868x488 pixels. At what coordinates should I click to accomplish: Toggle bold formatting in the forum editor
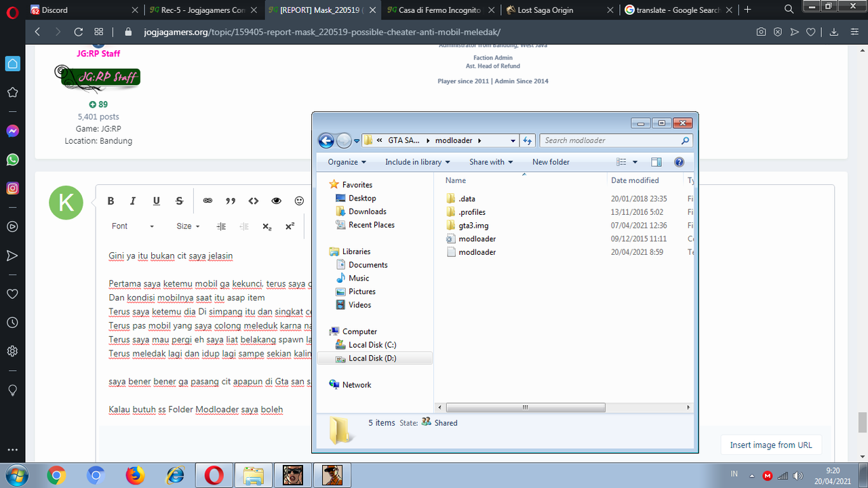(111, 201)
